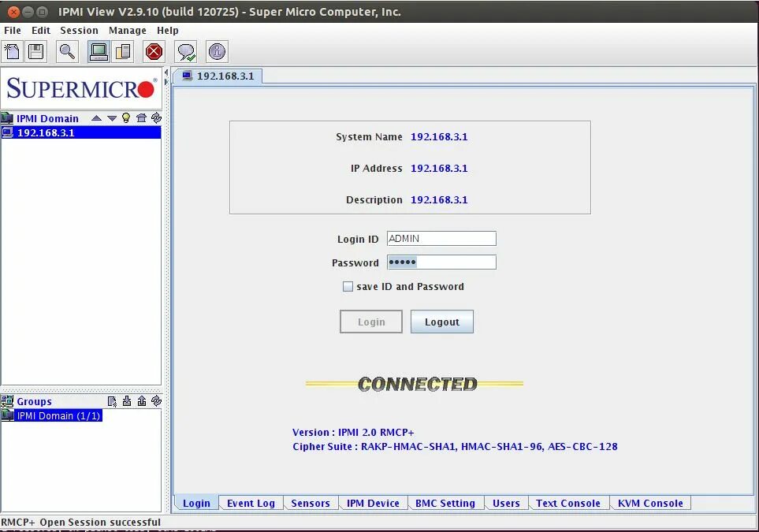Switch to the KVM Console tab
The image size is (759, 532).
coord(650,503)
